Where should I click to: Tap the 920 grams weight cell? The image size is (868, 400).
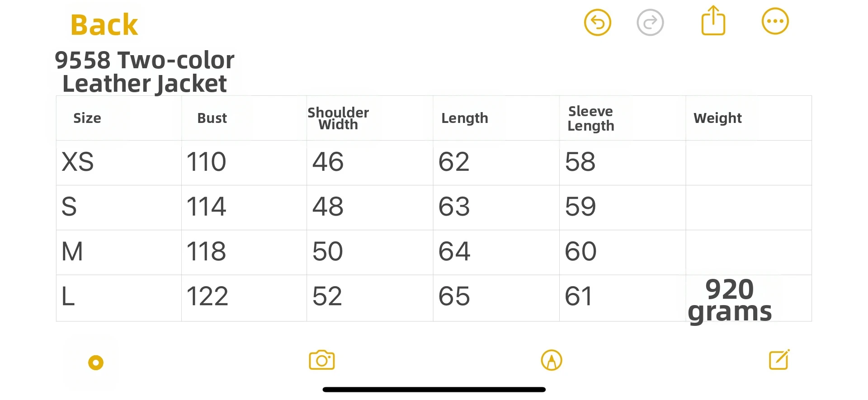click(730, 300)
